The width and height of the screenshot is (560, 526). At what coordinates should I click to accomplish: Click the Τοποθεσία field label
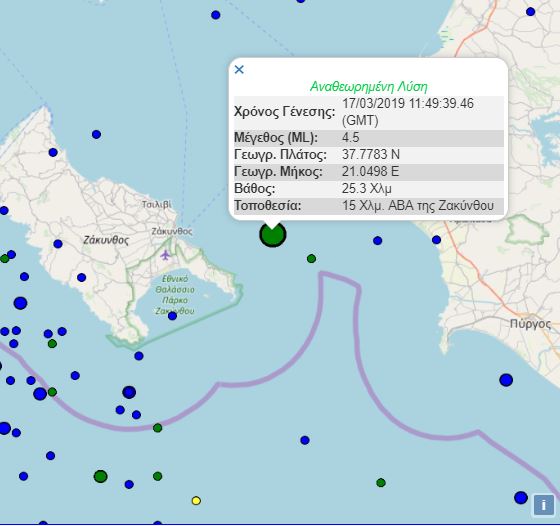click(x=268, y=206)
